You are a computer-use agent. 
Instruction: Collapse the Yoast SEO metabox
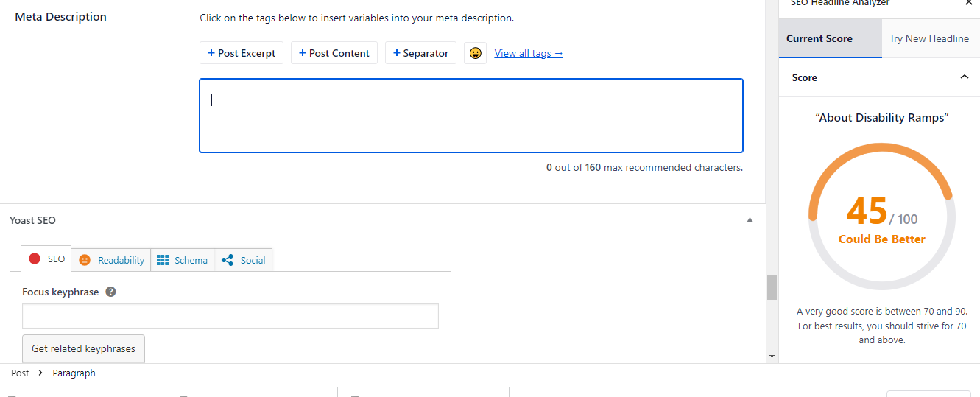pyautogui.click(x=750, y=220)
